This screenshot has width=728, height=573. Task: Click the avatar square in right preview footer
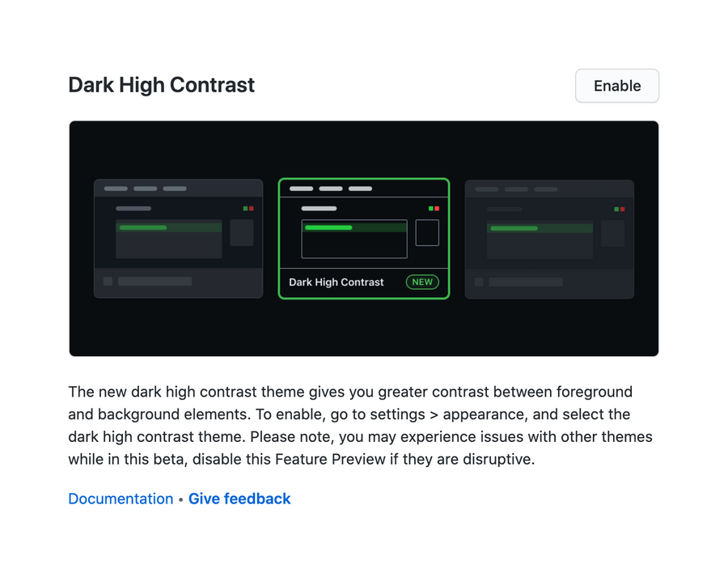click(x=480, y=281)
